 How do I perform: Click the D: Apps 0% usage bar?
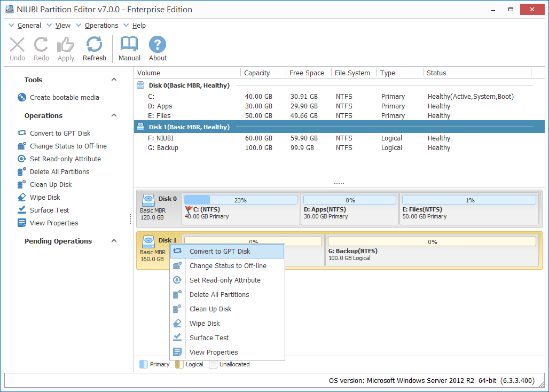[x=350, y=200]
